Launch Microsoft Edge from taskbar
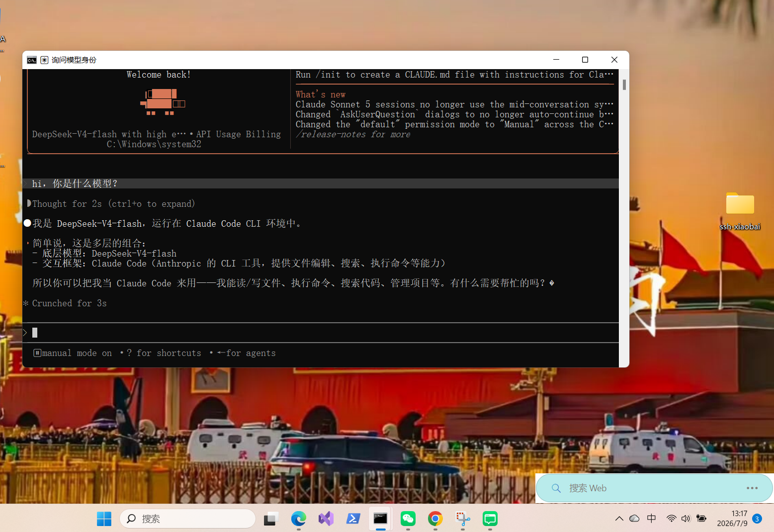Screen dimensions: 774x532 (x=298, y=519)
